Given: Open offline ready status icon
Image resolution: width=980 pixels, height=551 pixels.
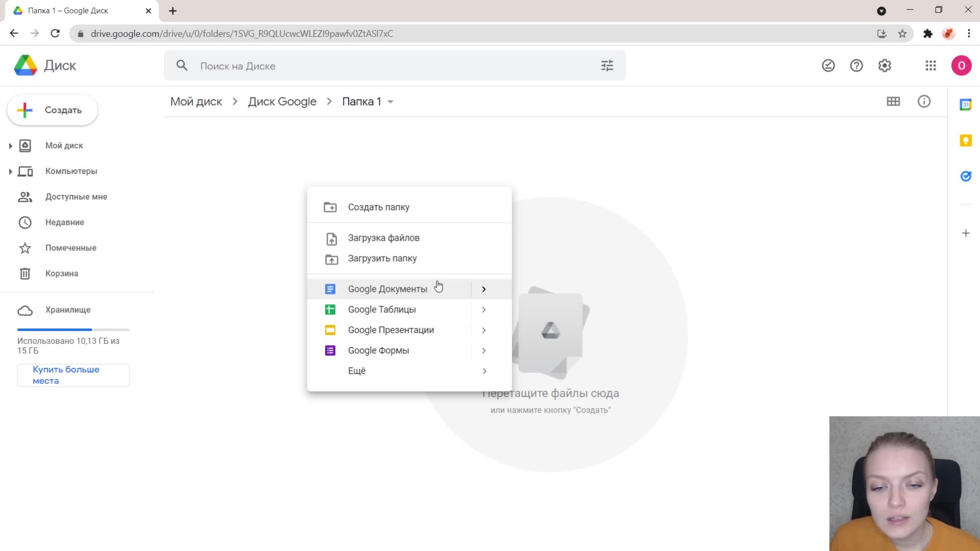Looking at the screenshot, I should [828, 66].
